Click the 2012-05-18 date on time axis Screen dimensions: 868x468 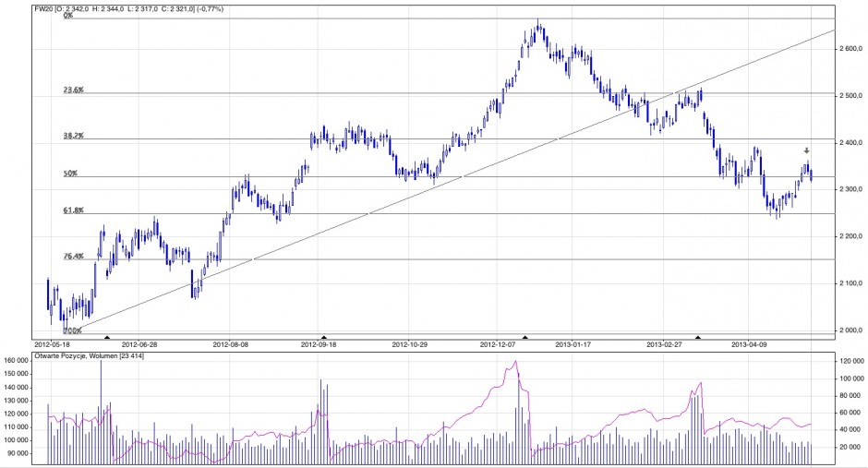[x=53, y=344]
